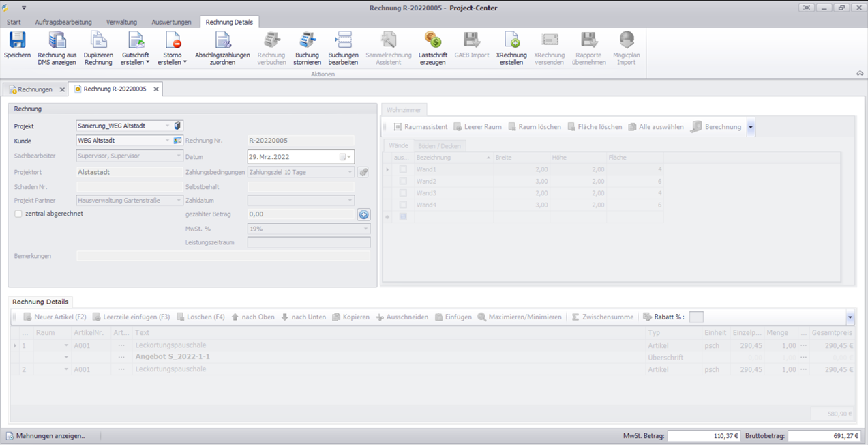This screenshot has width=868, height=445.
Task: Click the Rabatt % input field
Action: [695, 317]
